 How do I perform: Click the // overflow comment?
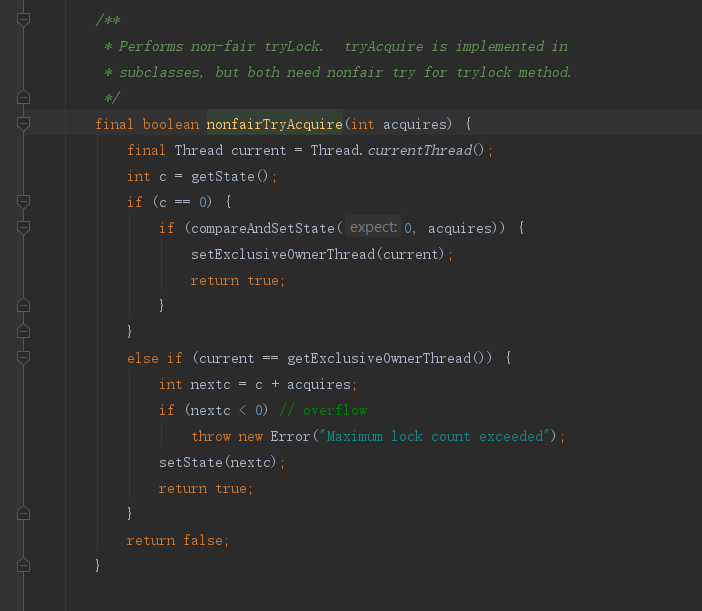click(323, 410)
